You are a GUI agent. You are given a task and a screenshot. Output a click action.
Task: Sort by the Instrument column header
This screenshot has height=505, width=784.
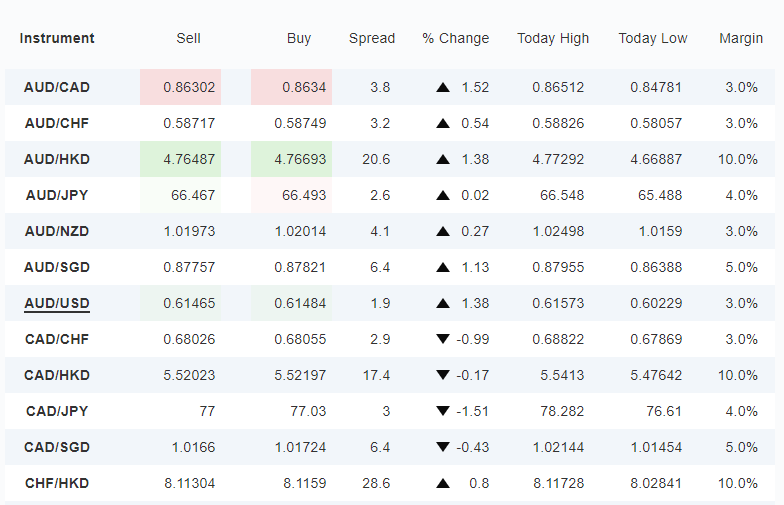pos(57,38)
